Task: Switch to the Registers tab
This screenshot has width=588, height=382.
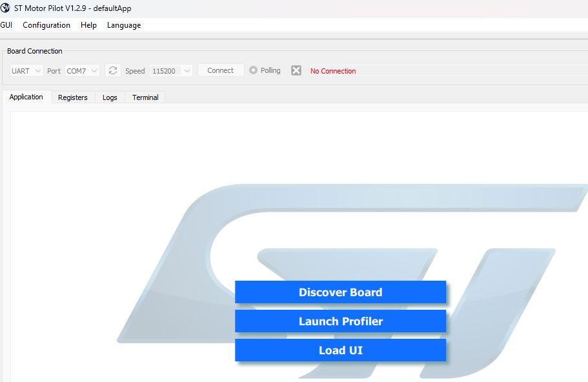Action: pyautogui.click(x=73, y=97)
